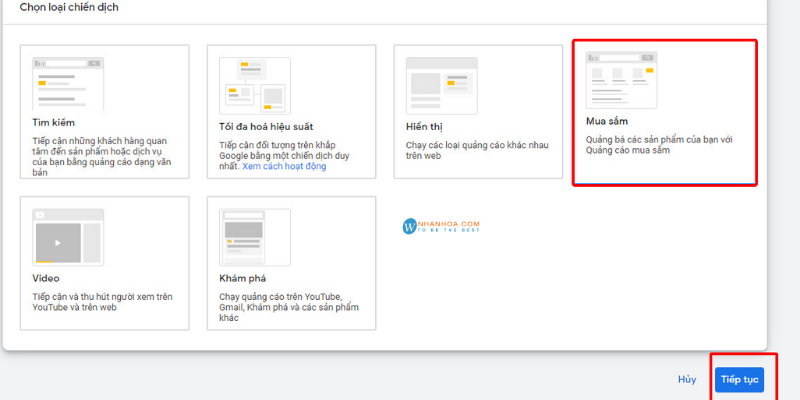
Task: Choose the Video campaign title
Action: coord(46,279)
